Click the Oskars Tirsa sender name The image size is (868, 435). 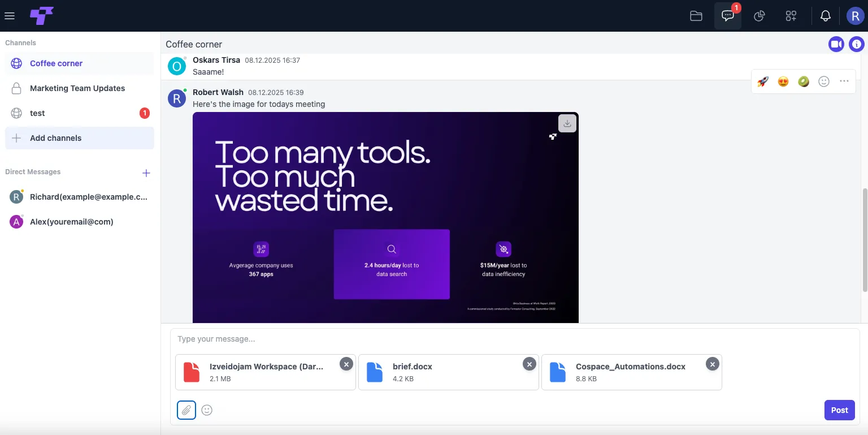tap(216, 60)
